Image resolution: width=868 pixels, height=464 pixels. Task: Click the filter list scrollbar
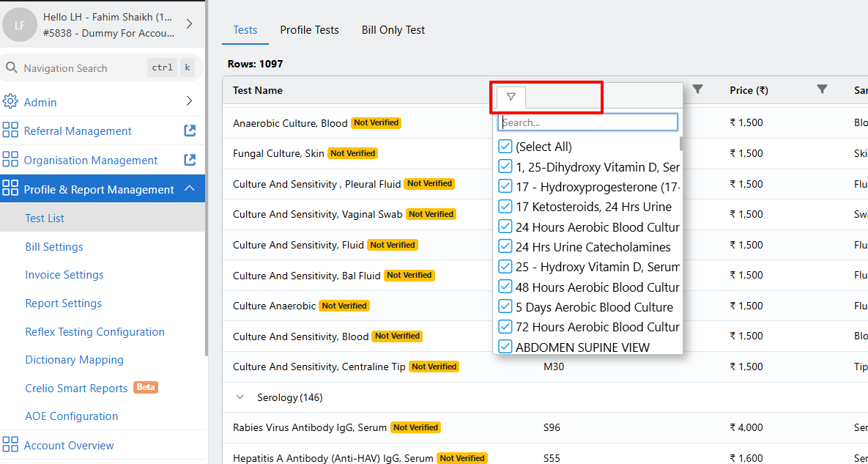(x=681, y=144)
